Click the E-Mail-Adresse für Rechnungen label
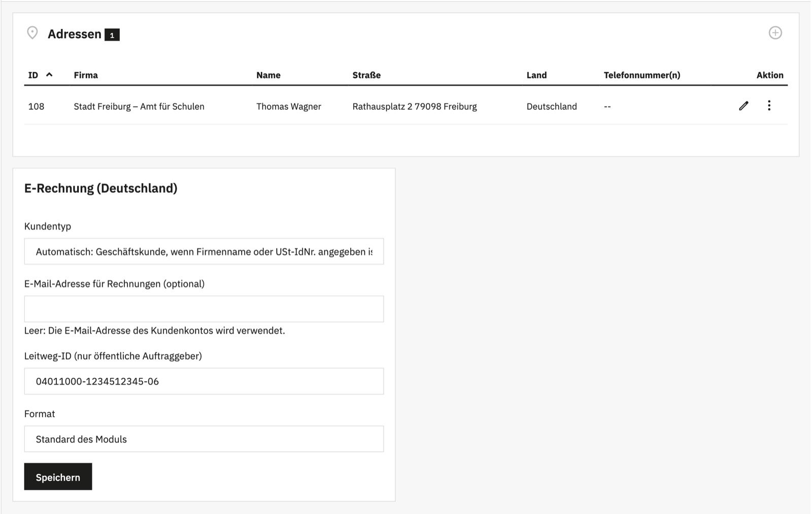This screenshot has height=514, width=812. (x=115, y=284)
